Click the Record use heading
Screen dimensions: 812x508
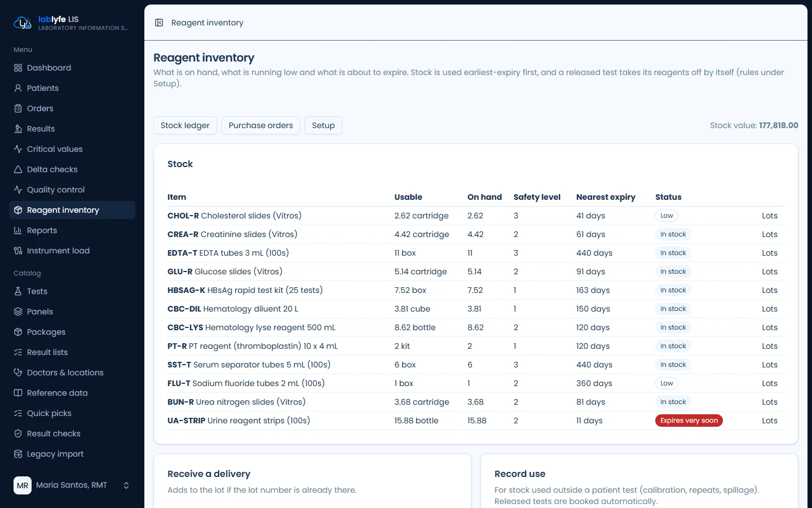pos(520,474)
